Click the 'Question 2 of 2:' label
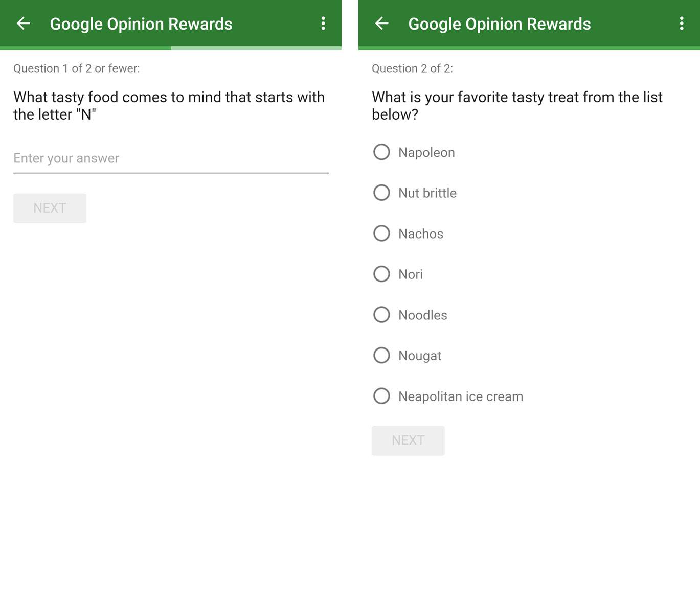This screenshot has height=607, width=700. point(412,68)
